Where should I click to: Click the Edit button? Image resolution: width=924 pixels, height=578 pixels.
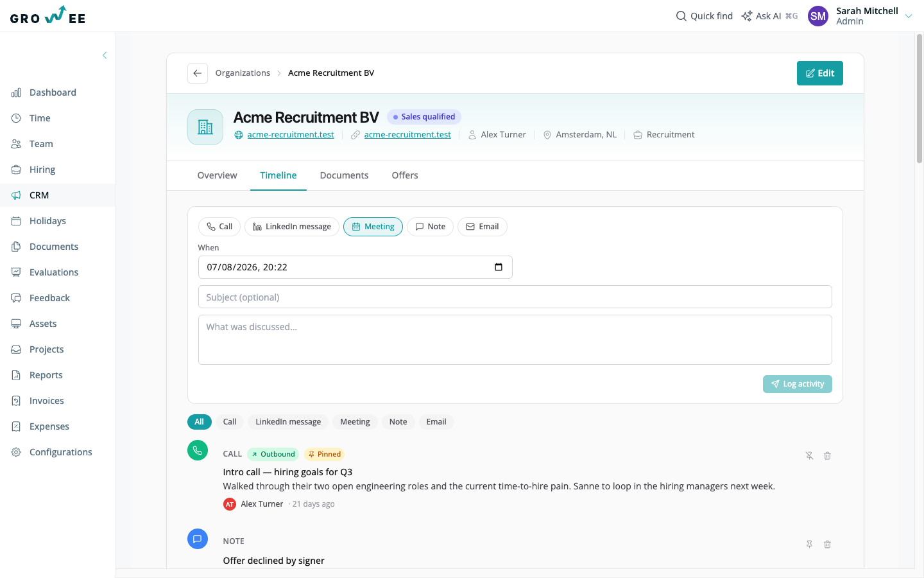point(820,73)
